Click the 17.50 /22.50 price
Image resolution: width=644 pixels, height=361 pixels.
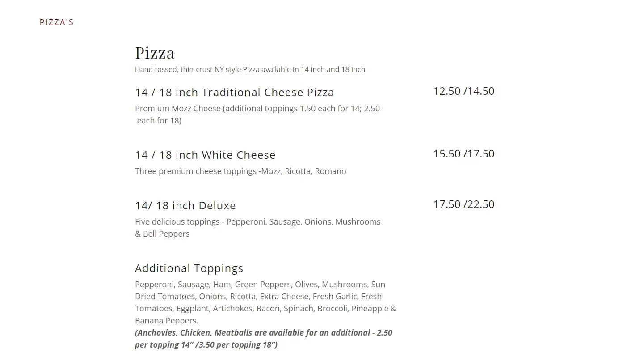point(463,204)
